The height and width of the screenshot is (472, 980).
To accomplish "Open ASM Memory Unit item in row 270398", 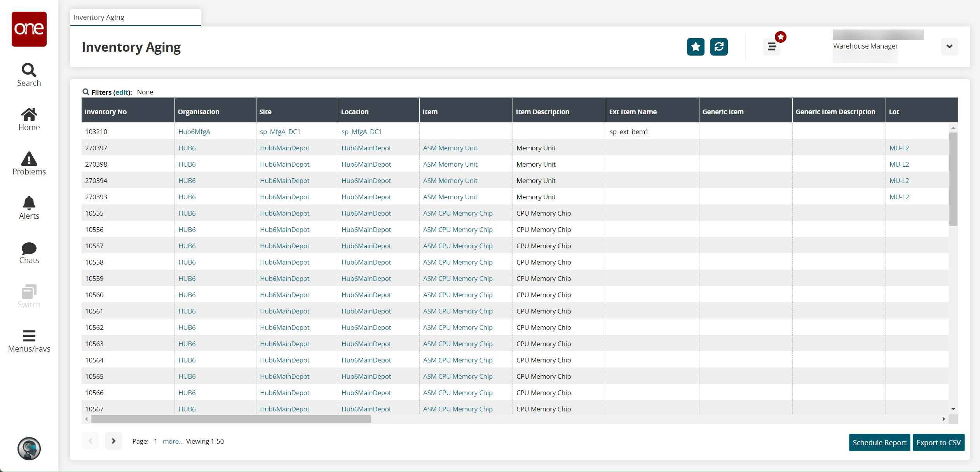I will pos(450,164).
